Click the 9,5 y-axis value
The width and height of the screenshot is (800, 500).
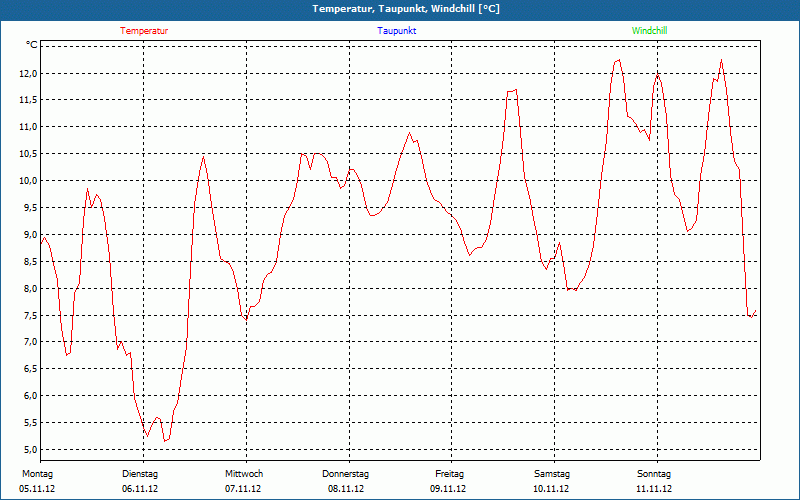(30, 208)
